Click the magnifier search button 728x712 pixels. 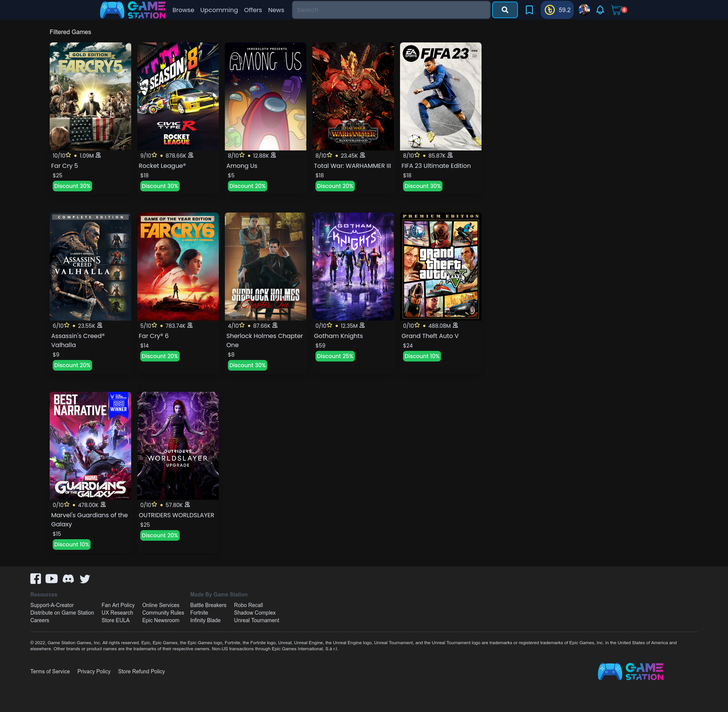[505, 10]
